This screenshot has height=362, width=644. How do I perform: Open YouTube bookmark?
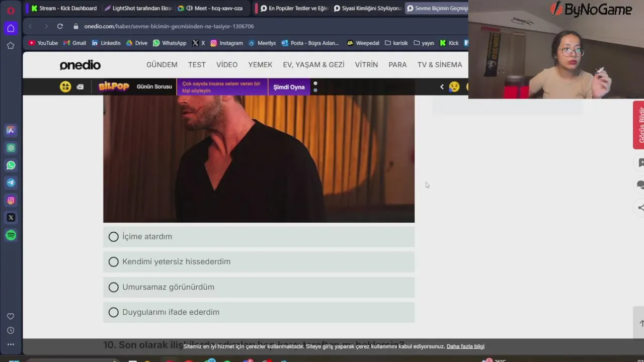pos(43,43)
